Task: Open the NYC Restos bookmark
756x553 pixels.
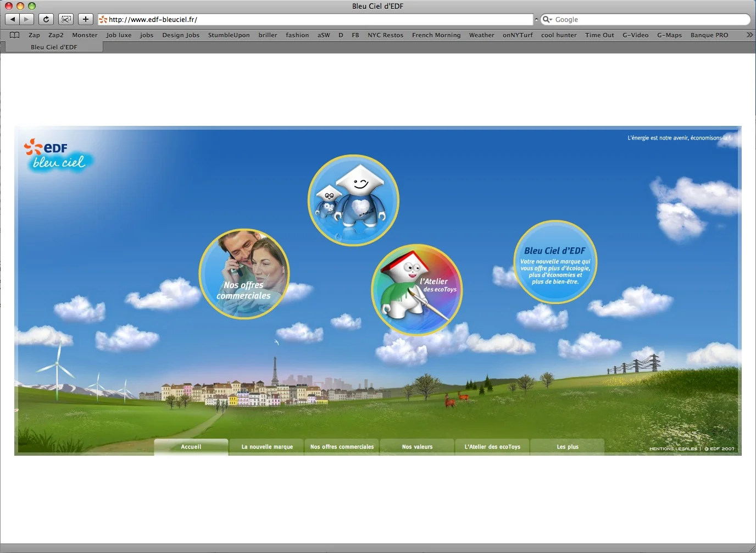Action: (385, 35)
